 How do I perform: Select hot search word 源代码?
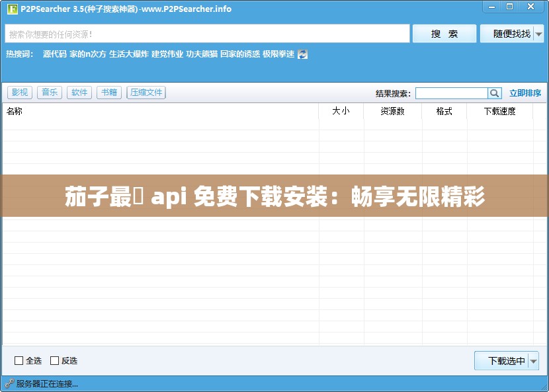(x=55, y=54)
